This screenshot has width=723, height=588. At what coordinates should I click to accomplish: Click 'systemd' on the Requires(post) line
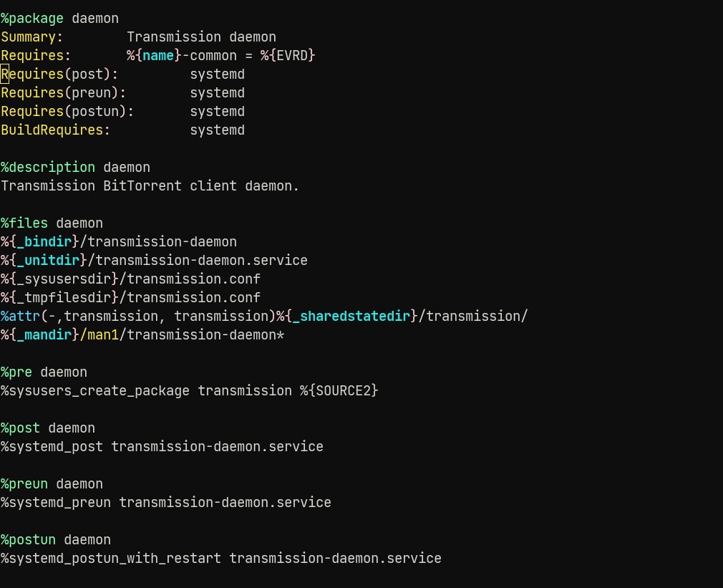pyautogui.click(x=217, y=74)
